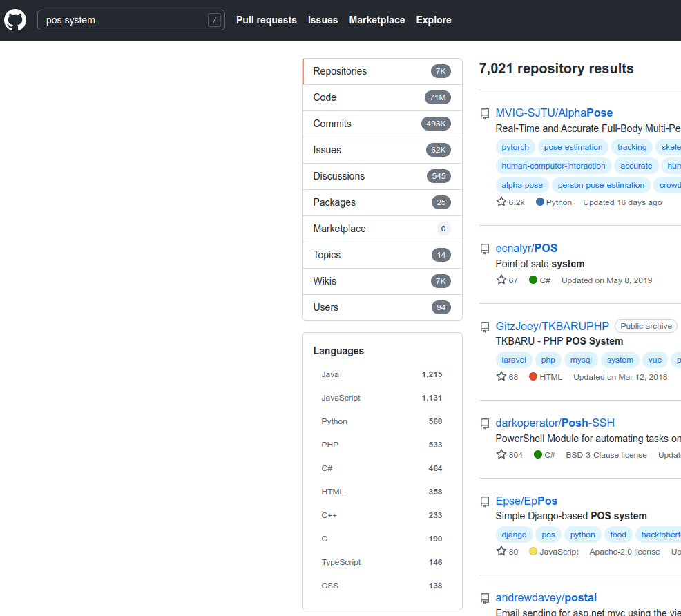Open the GitzJoey/TKBARUPHP repository
The image size is (681, 616).
(552, 326)
